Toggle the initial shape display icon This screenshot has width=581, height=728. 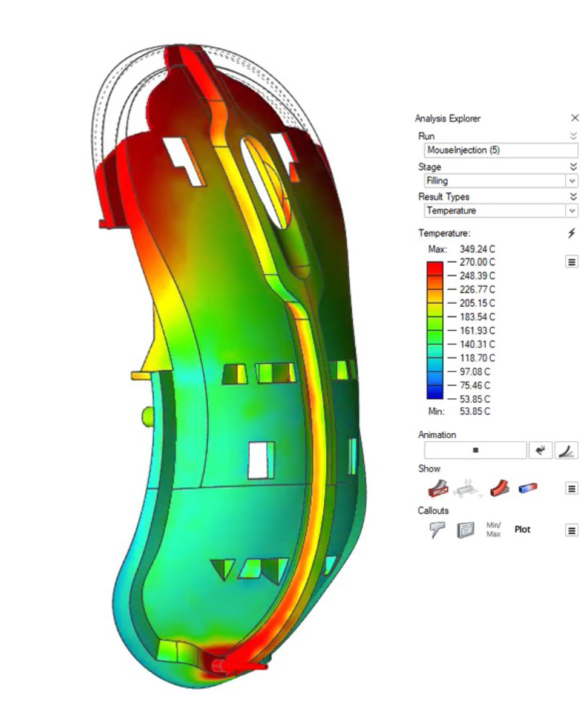tap(438, 488)
